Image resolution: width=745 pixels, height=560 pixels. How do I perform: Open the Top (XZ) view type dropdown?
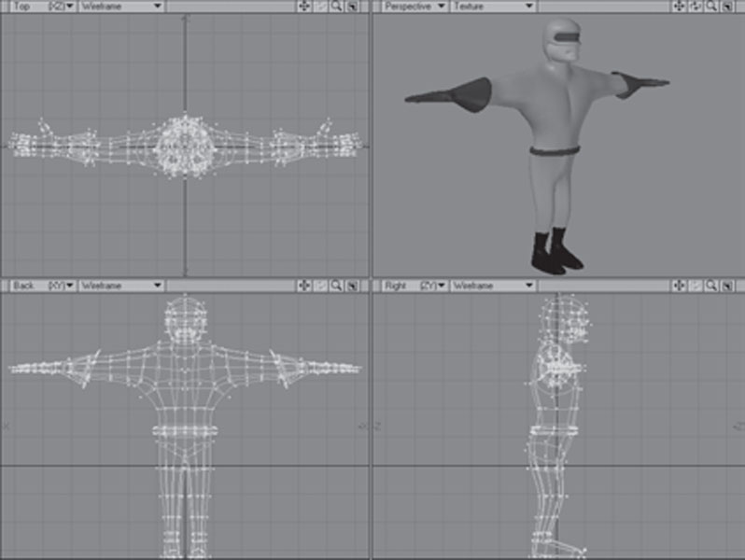click(43, 7)
